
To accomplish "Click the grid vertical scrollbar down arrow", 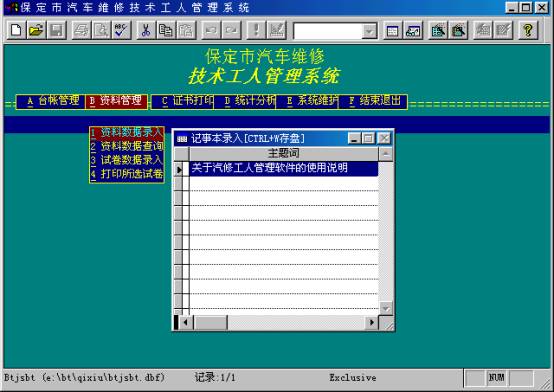I will point(385,308).
